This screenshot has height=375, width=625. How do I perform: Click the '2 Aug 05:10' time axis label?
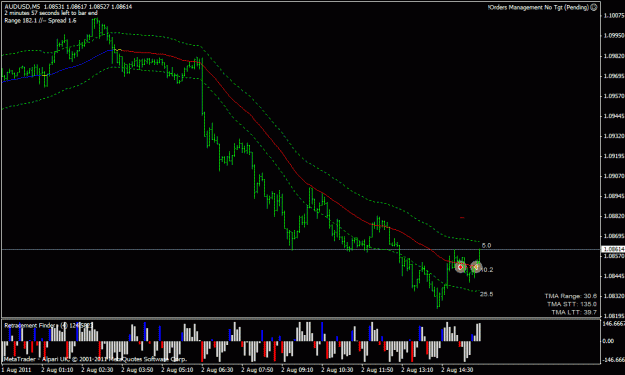tap(177, 370)
